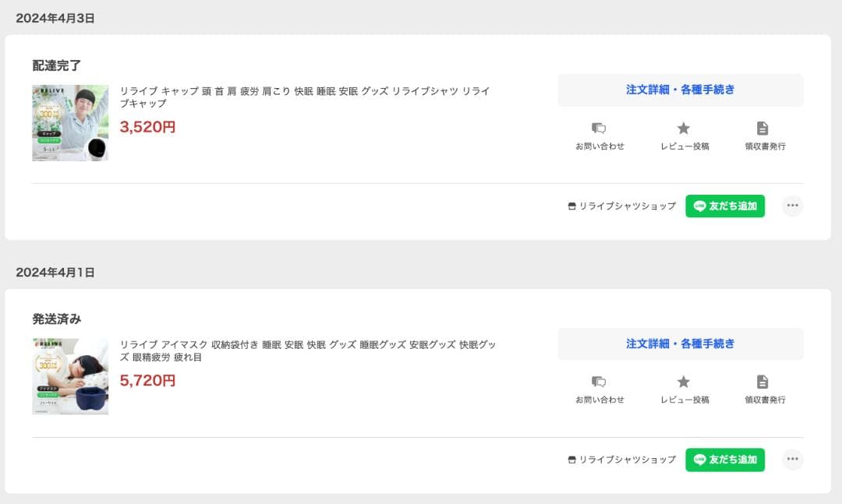842x504 pixels.
Task: Open 注文詳細・各種手続き for the cap order
Action: pyautogui.click(x=680, y=90)
